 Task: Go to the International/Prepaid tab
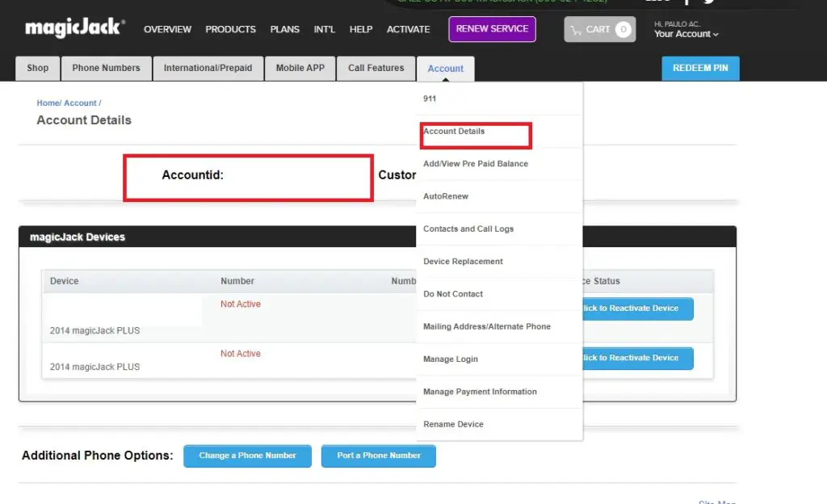click(x=208, y=69)
